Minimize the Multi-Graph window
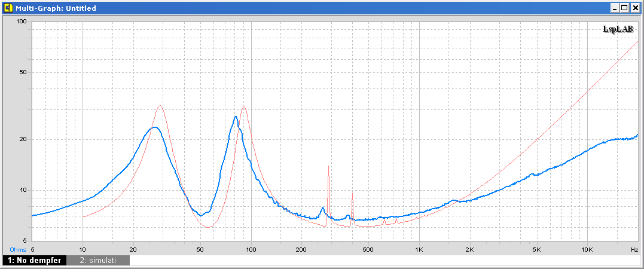The image size is (644, 269). [x=615, y=8]
